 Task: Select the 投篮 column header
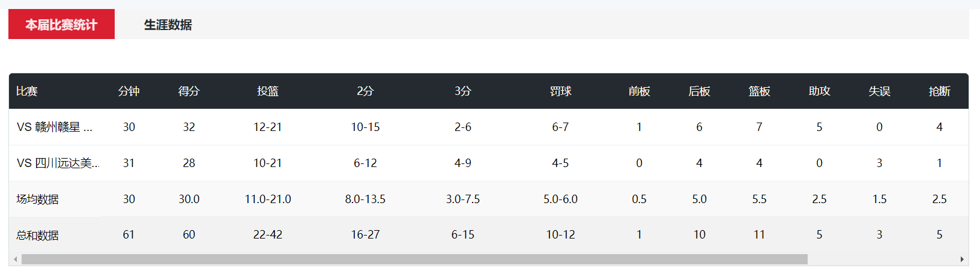click(x=268, y=91)
